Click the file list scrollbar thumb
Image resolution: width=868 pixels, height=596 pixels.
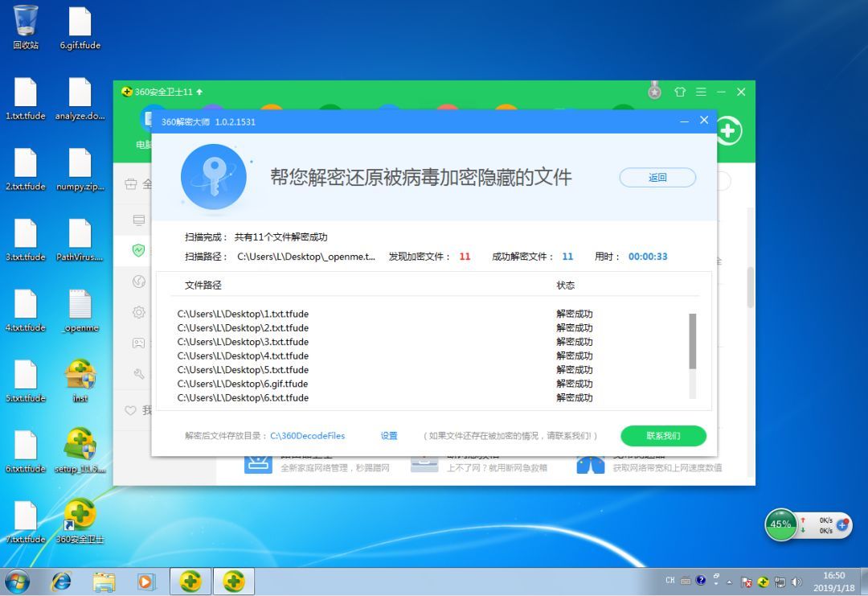pos(692,341)
